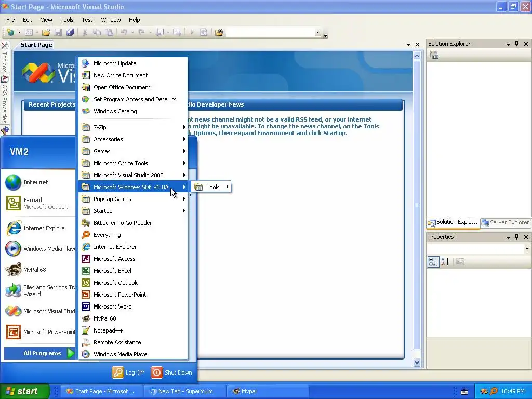This screenshot has width=532, height=399.
Task: Select Alphabetical sort in Properties panel
Action: pos(445,262)
